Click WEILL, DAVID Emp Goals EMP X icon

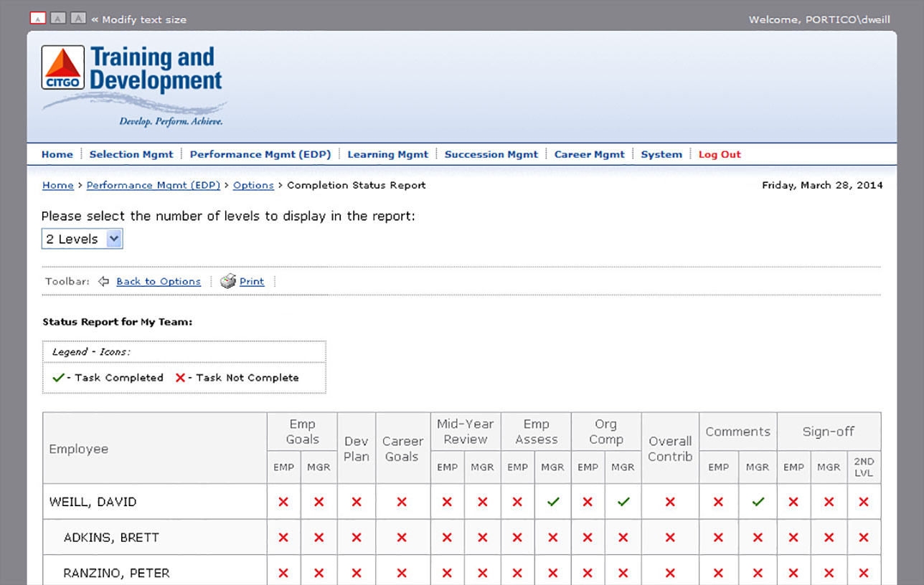click(x=283, y=502)
